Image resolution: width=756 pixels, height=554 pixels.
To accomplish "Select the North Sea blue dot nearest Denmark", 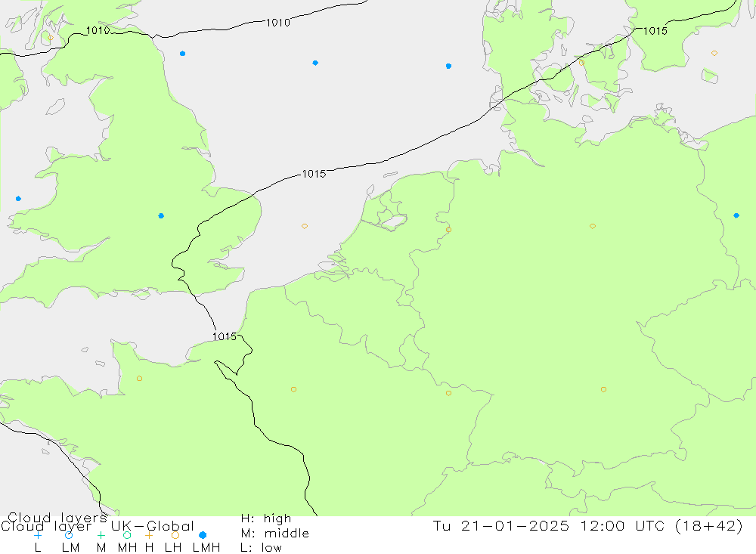I will point(449,66).
